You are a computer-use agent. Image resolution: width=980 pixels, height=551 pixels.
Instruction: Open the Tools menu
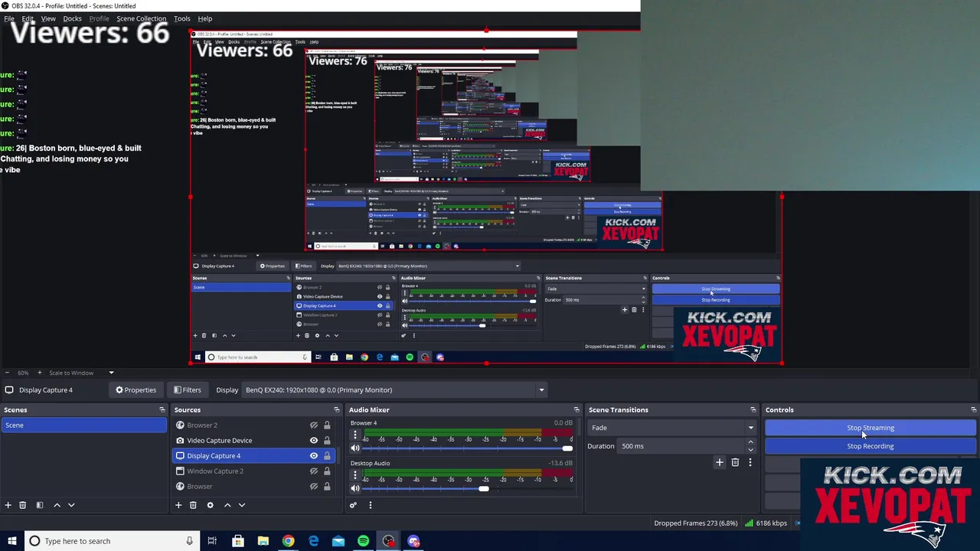point(182,18)
